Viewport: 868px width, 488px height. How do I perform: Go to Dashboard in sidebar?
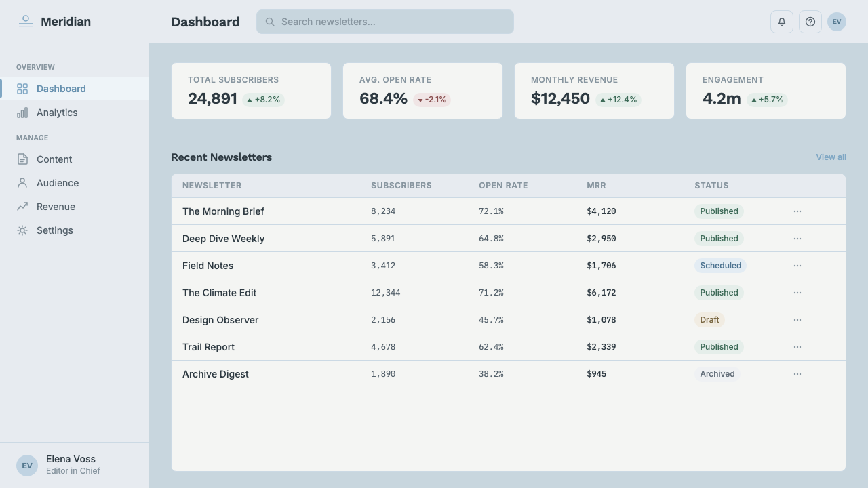(75, 89)
